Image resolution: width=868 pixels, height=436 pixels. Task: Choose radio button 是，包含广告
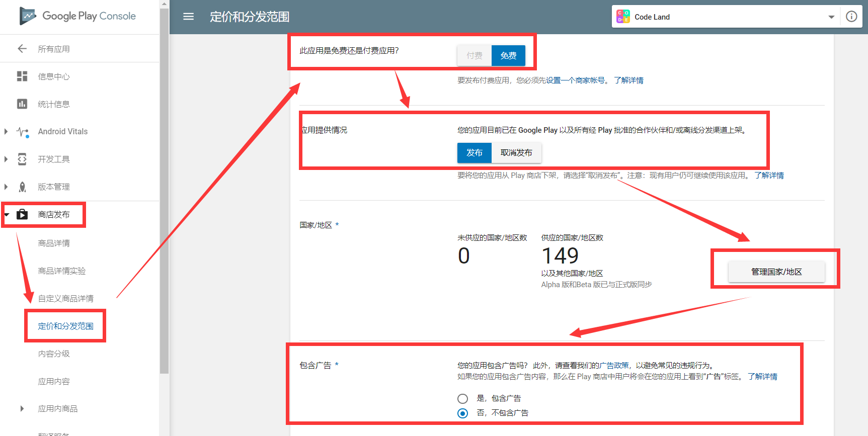(462, 399)
